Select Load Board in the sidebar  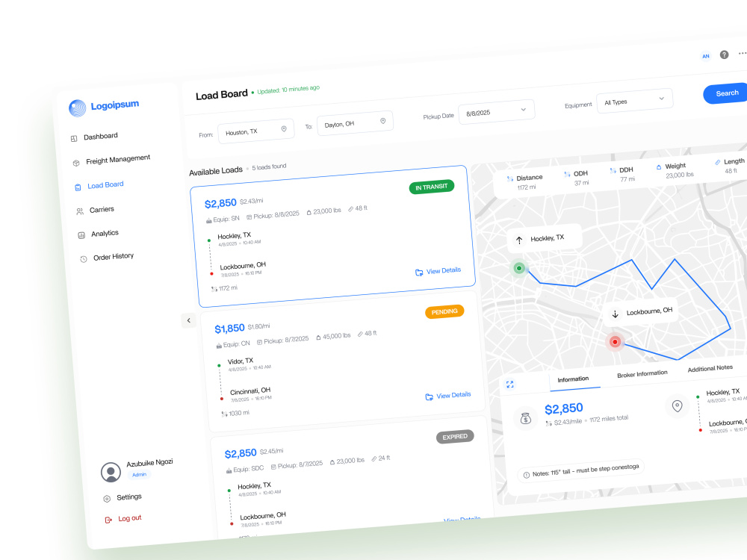pos(105,184)
